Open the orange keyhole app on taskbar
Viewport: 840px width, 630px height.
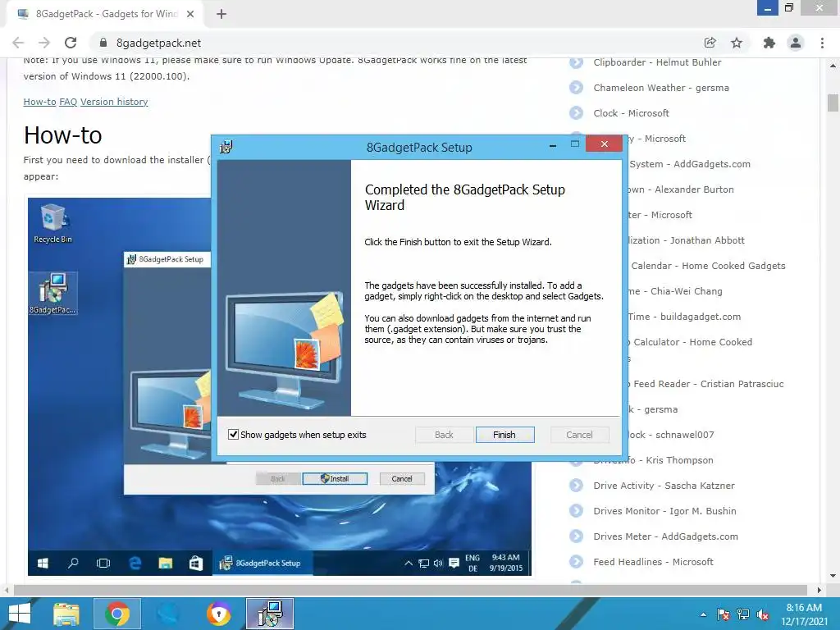pos(218,614)
